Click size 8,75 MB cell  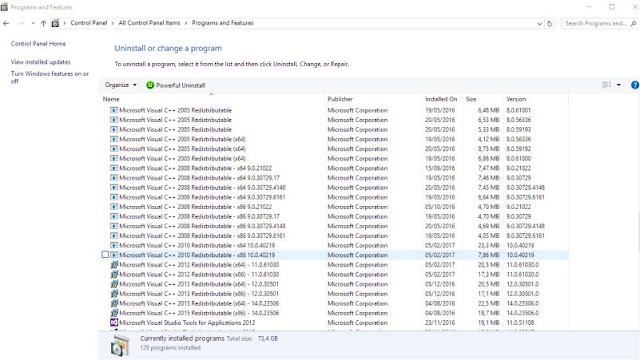coord(489,149)
